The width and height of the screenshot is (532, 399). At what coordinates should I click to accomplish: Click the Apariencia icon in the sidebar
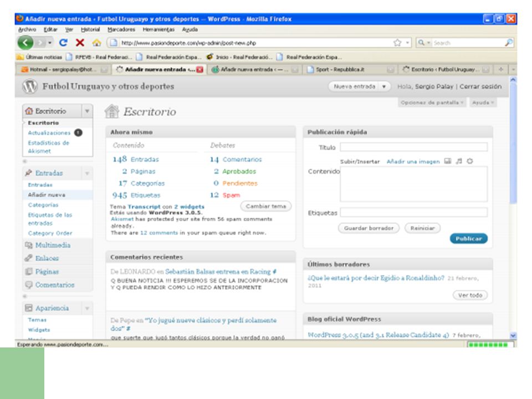click(x=28, y=308)
